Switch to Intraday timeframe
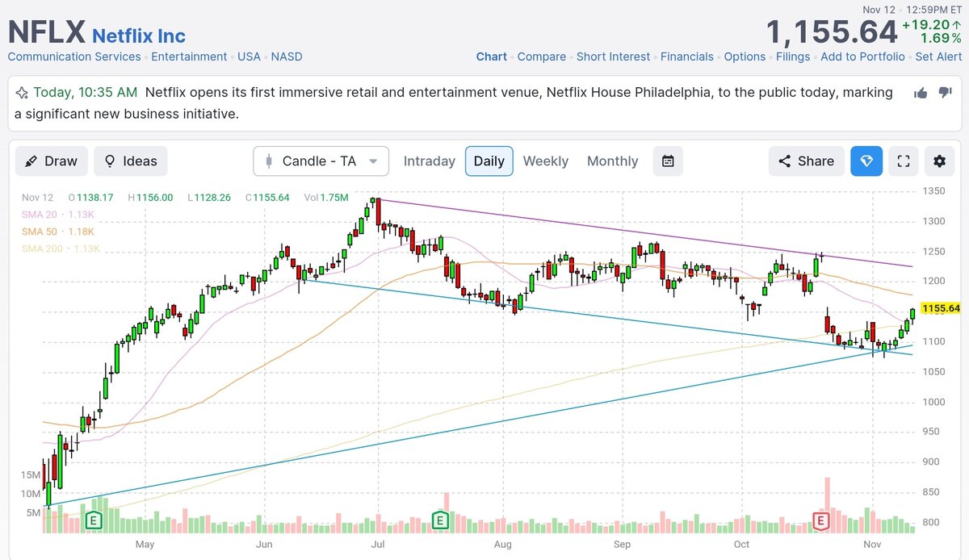Screen dimensions: 969x560 pos(430,161)
